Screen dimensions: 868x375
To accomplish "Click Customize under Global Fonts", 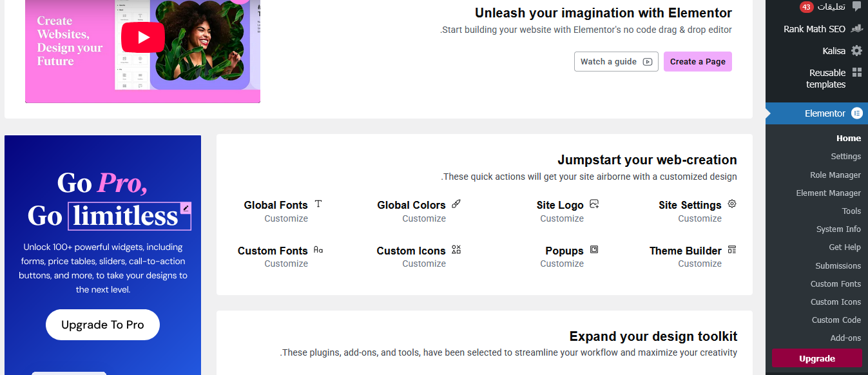I will 286,218.
